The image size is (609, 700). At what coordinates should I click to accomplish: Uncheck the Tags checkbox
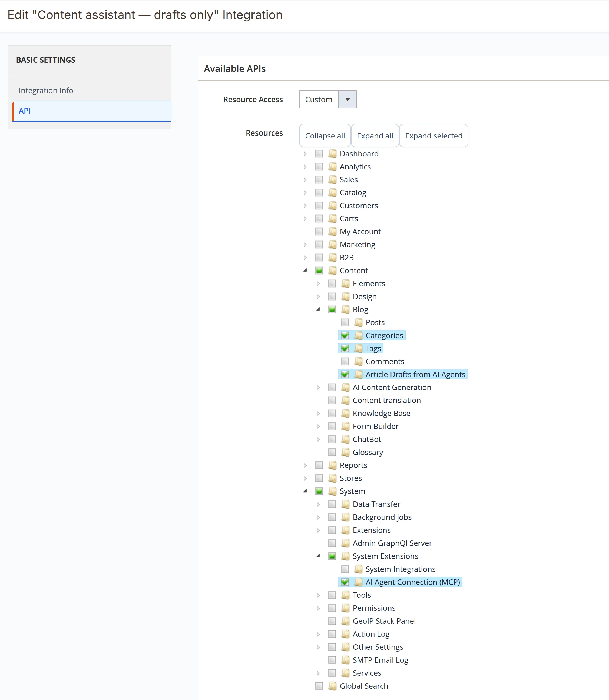click(345, 348)
